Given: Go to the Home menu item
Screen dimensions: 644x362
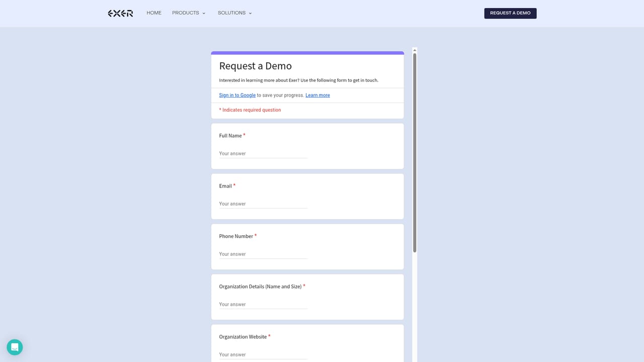Looking at the screenshot, I should pyautogui.click(x=154, y=13).
